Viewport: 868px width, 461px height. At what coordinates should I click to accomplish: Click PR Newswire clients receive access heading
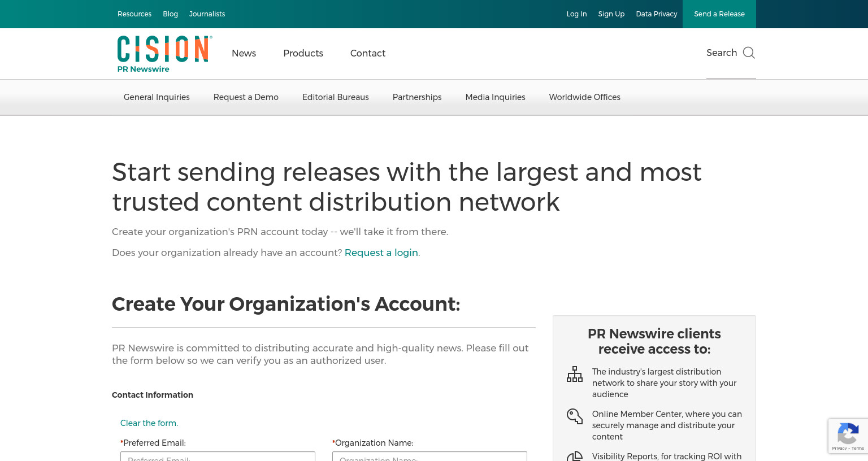pos(654,341)
